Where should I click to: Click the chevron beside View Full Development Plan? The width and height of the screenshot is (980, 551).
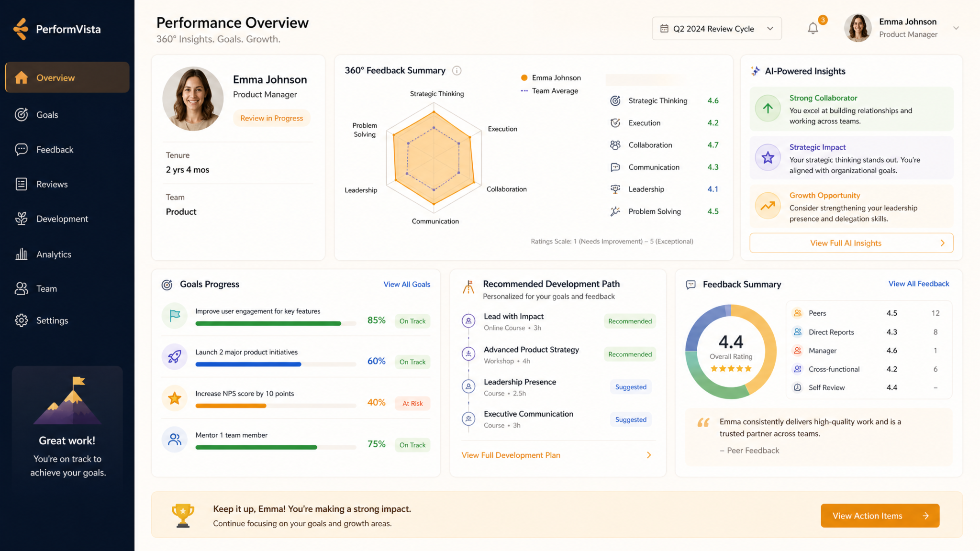tap(649, 455)
